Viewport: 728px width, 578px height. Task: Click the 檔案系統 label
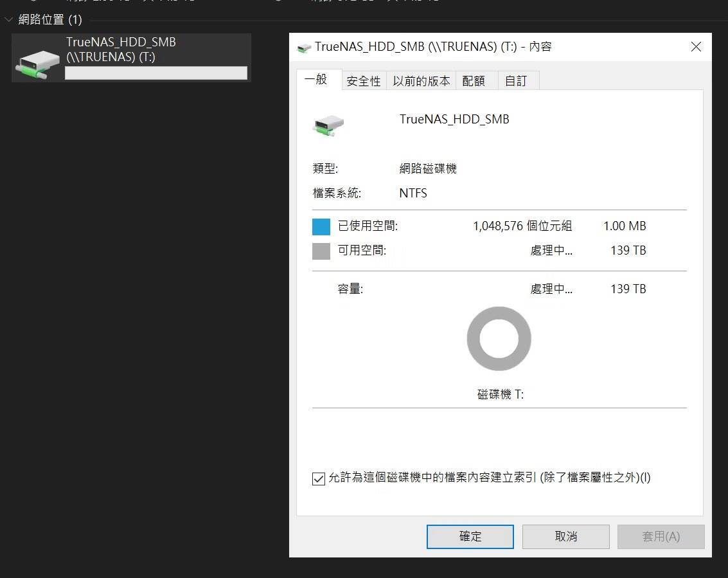(x=337, y=193)
